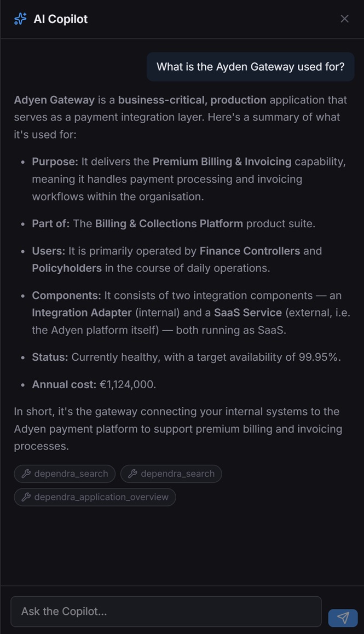
Task: Focus the Ask the Copilot input field
Action: coord(166,612)
